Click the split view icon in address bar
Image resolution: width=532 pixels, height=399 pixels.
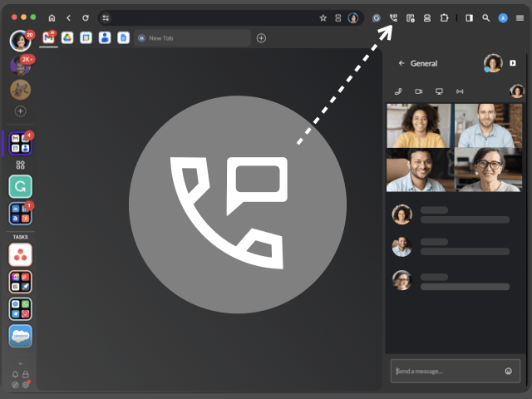pos(338,18)
